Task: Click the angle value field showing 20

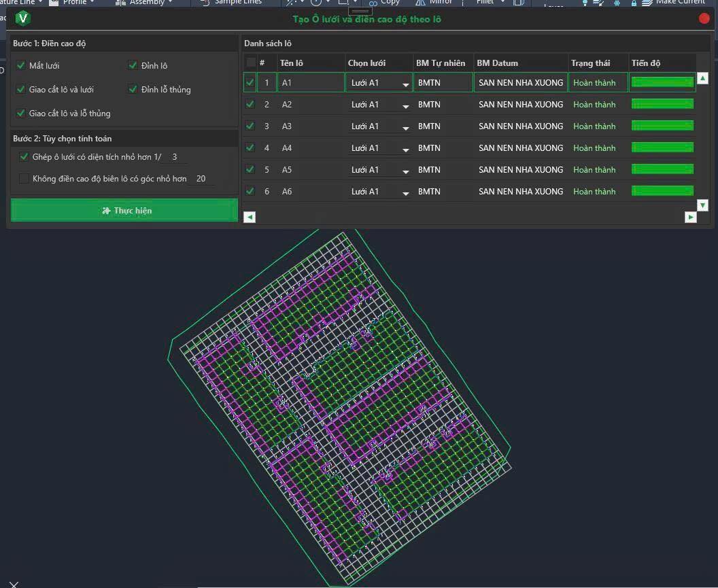Action: 201,179
